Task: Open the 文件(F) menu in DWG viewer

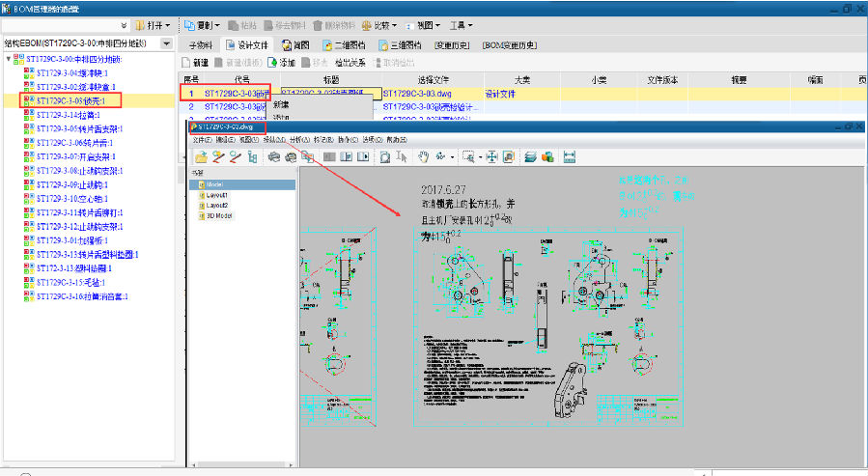Action: [x=201, y=140]
